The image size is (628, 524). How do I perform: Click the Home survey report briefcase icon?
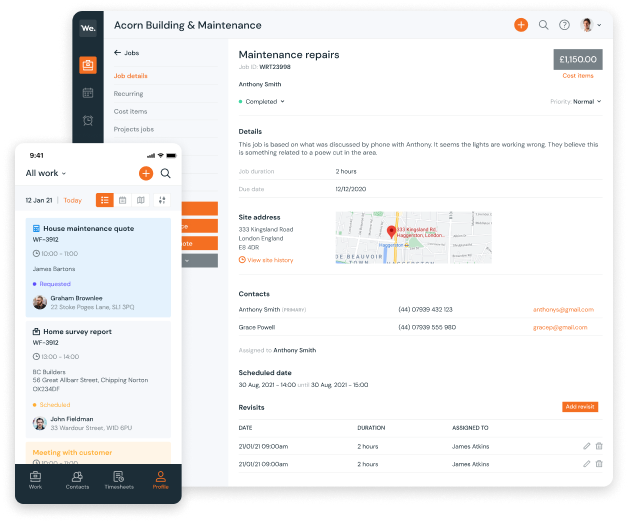pyautogui.click(x=36, y=331)
